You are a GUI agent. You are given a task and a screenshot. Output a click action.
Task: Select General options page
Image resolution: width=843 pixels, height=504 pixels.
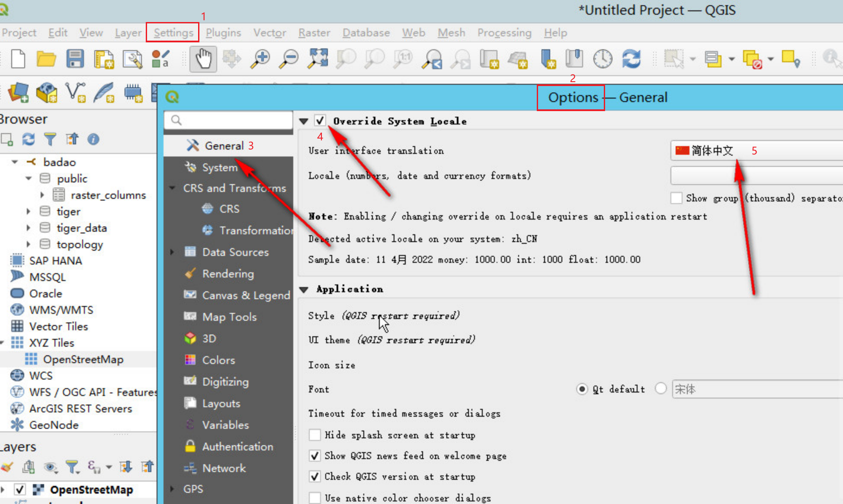[x=228, y=146]
